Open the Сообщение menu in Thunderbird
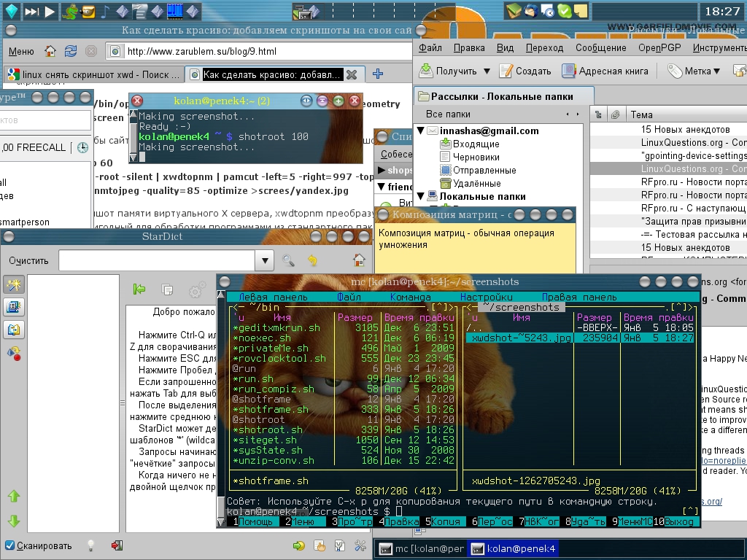The width and height of the screenshot is (747, 560). [601, 47]
